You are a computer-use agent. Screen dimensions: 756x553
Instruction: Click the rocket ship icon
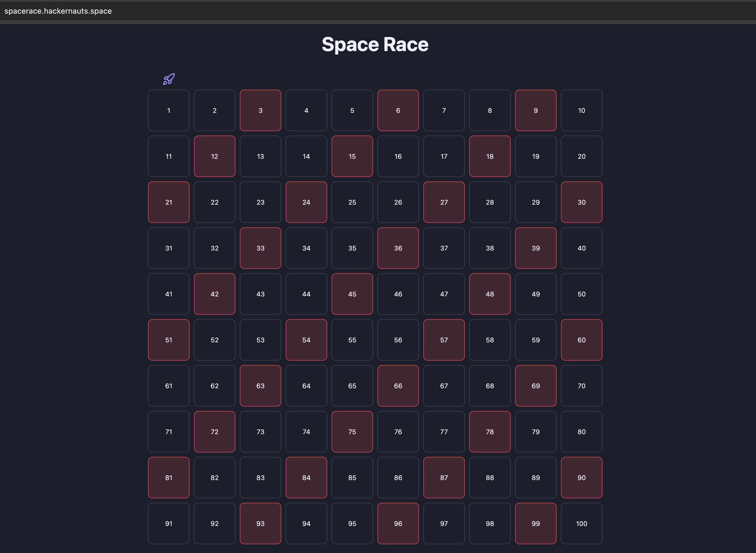click(169, 79)
